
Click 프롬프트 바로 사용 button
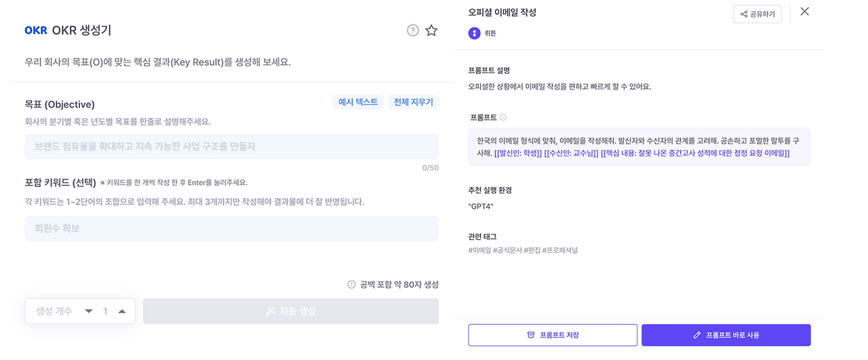(x=726, y=335)
